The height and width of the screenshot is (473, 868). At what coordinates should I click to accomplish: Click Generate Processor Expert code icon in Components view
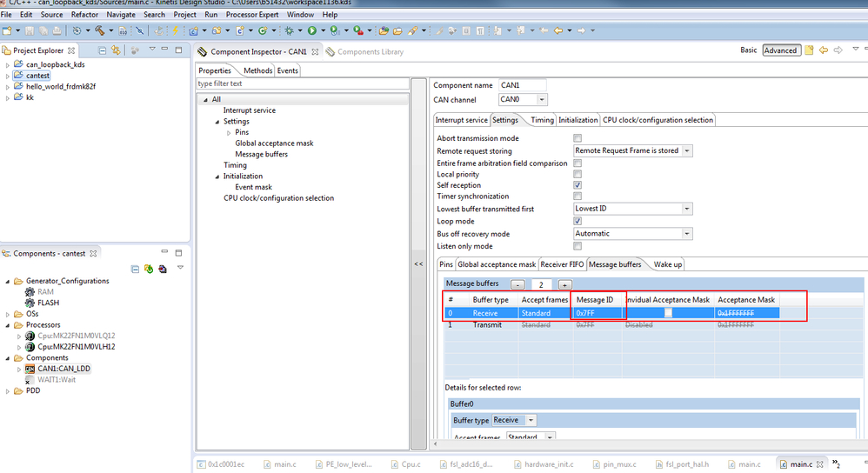149,269
